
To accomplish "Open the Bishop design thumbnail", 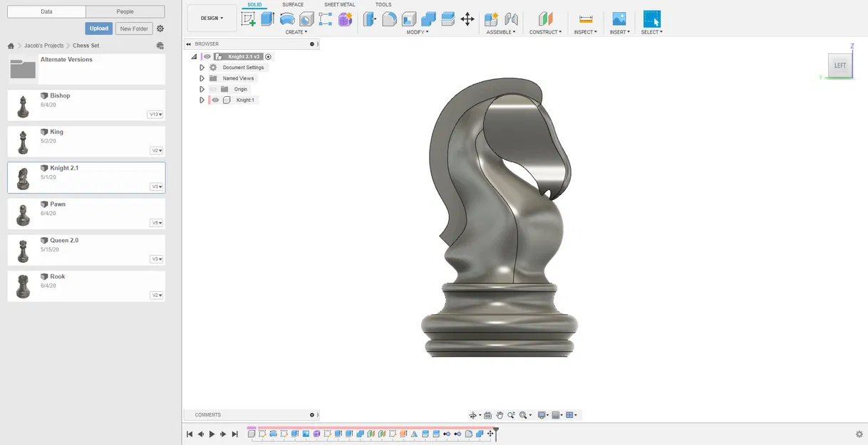I will [x=22, y=105].
